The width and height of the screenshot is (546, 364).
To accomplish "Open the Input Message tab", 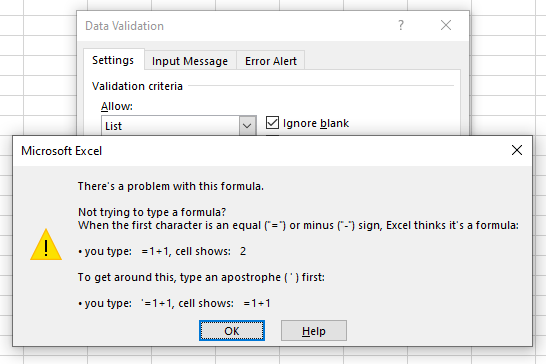I will (190, 61).
